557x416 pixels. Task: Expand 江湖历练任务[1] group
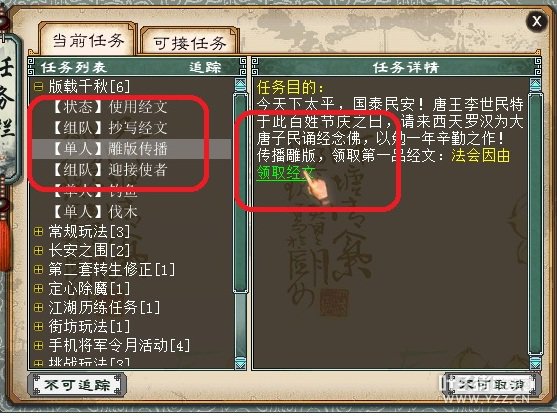click(38, 307)
